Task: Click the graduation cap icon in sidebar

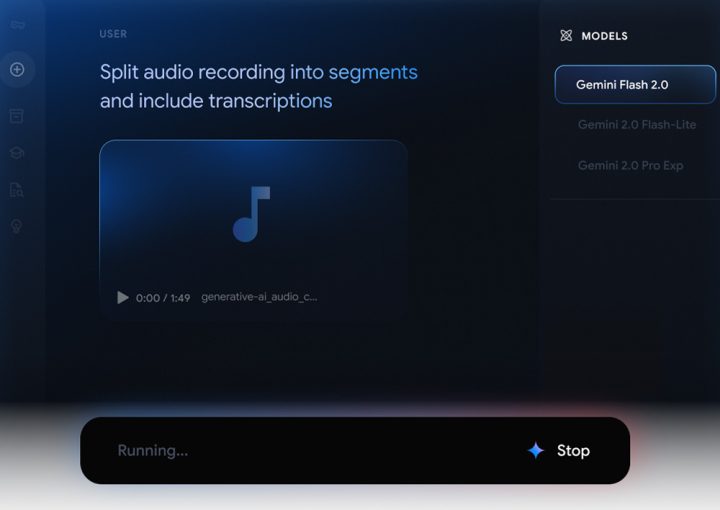Action: click(x=17, y=153)
